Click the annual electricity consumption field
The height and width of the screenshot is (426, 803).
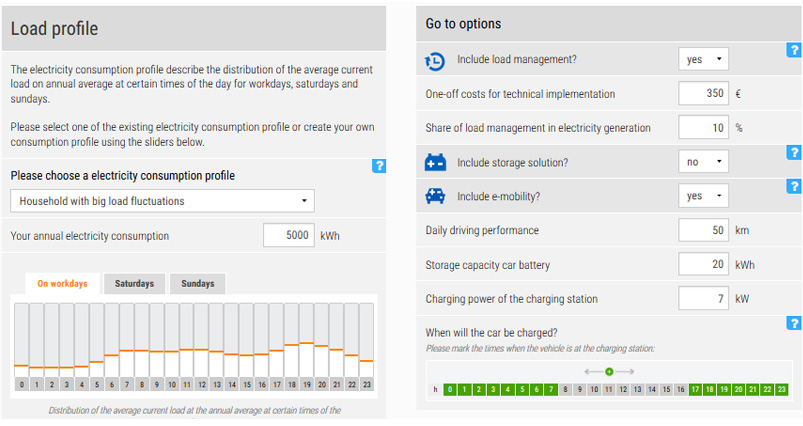click(289, 235)
